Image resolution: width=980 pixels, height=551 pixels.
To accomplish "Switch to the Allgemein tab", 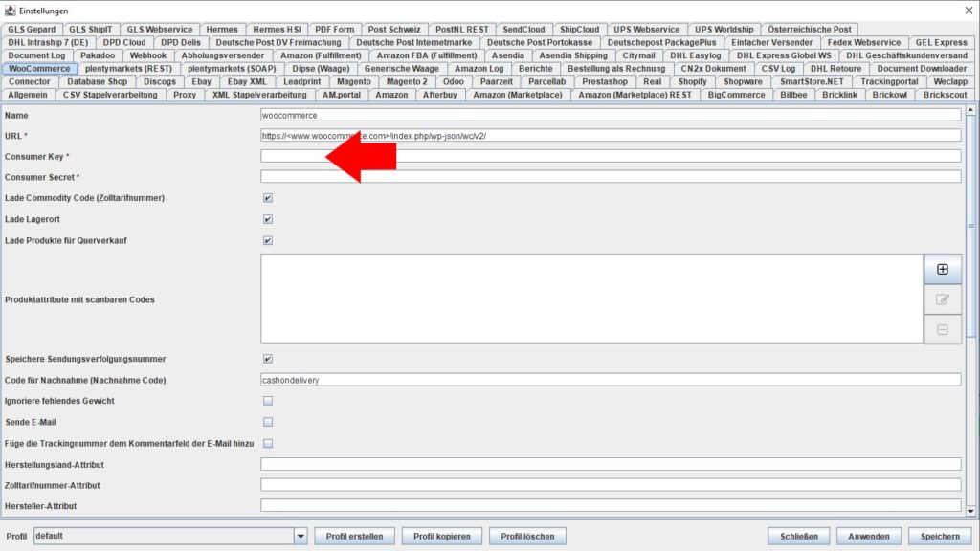I will (28, 95).
